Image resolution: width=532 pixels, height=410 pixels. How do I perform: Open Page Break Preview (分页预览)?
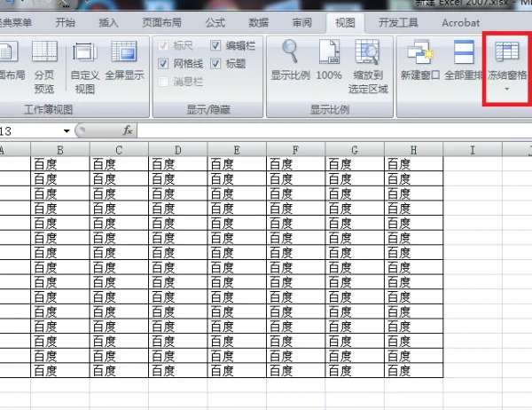pos(44,67)
